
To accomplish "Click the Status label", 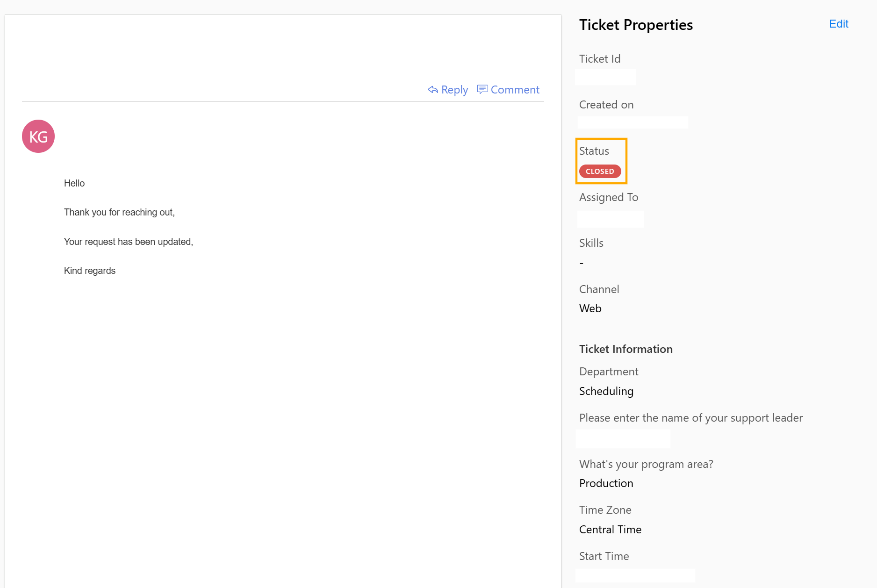I will coord(594,151).
